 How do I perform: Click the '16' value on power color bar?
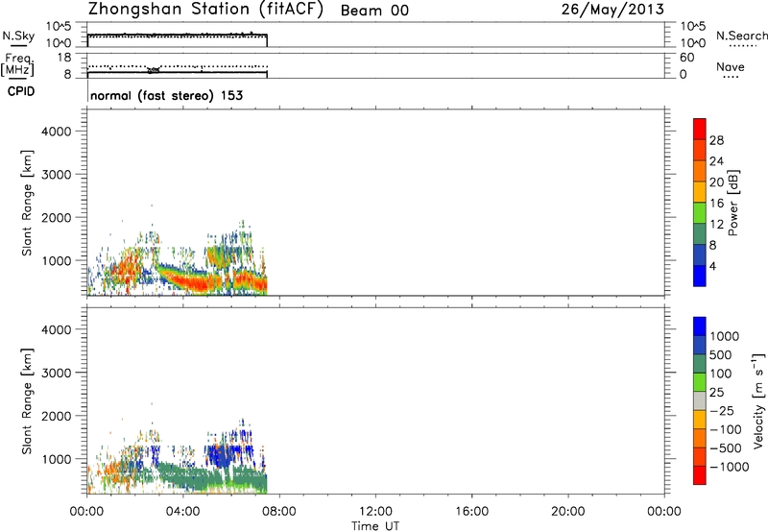[716, 204]
